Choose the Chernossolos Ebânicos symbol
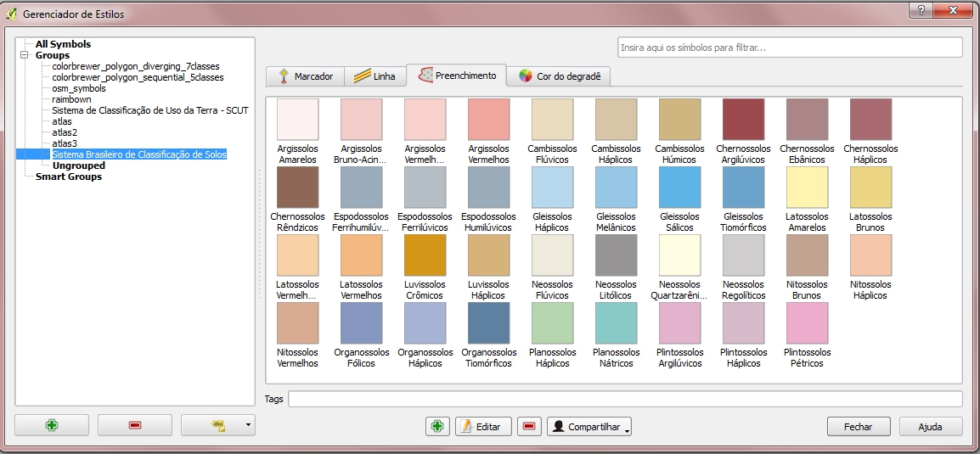The image size is (980, 454). [808, 120]
